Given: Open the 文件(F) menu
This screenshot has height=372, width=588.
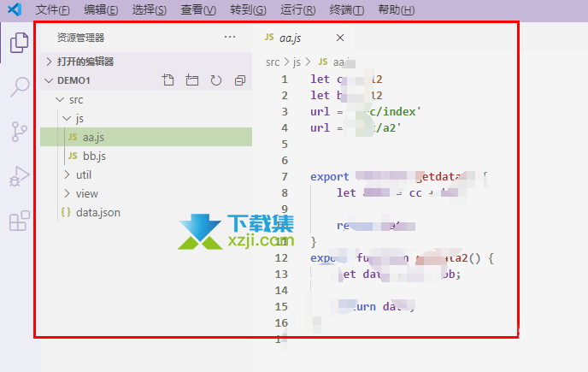Looking at the screenshot, I should (52, 9).
